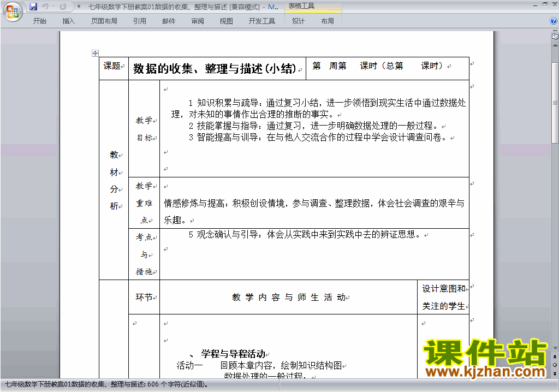The image size is (559, 392).
Task: Click the 环节 header cell
Action: pos(144,297)
